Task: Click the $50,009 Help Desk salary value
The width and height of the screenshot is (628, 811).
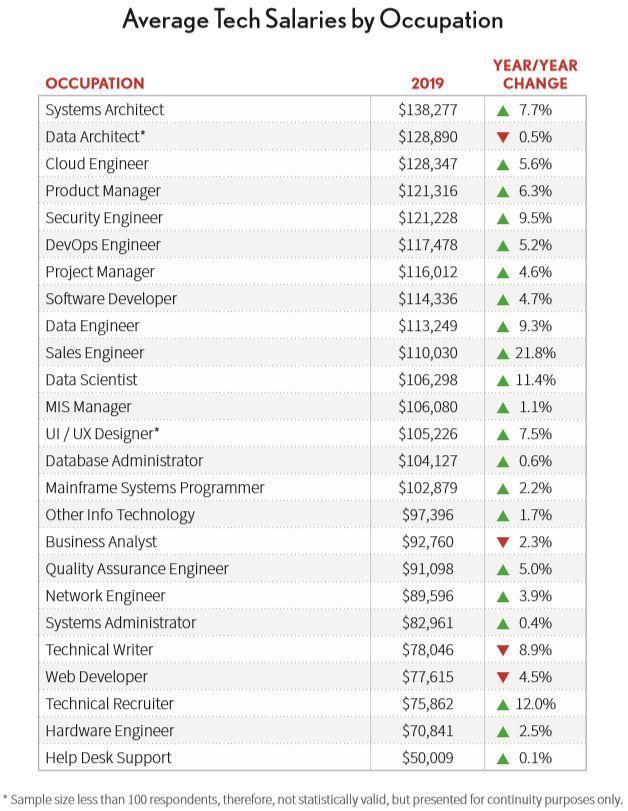Action: 427,758
